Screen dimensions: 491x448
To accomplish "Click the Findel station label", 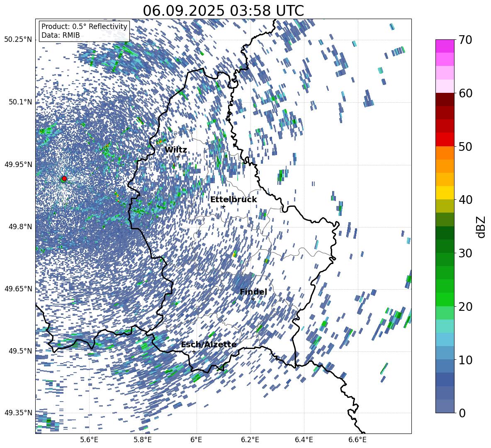I will (253, 292).
